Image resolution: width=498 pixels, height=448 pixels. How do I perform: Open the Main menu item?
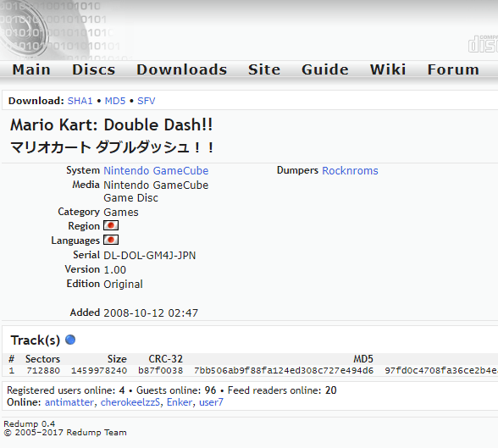point(31,69)
